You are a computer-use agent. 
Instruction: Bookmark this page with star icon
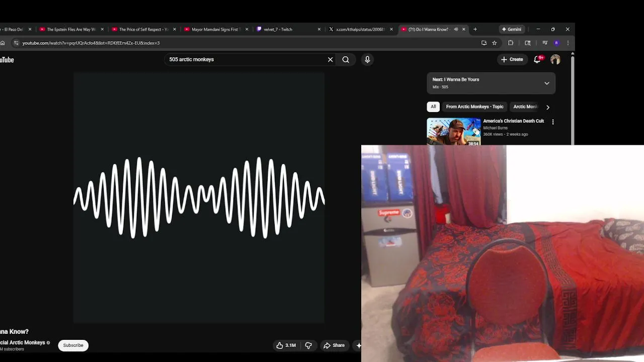pyautogui.click(x=495, y=43)
